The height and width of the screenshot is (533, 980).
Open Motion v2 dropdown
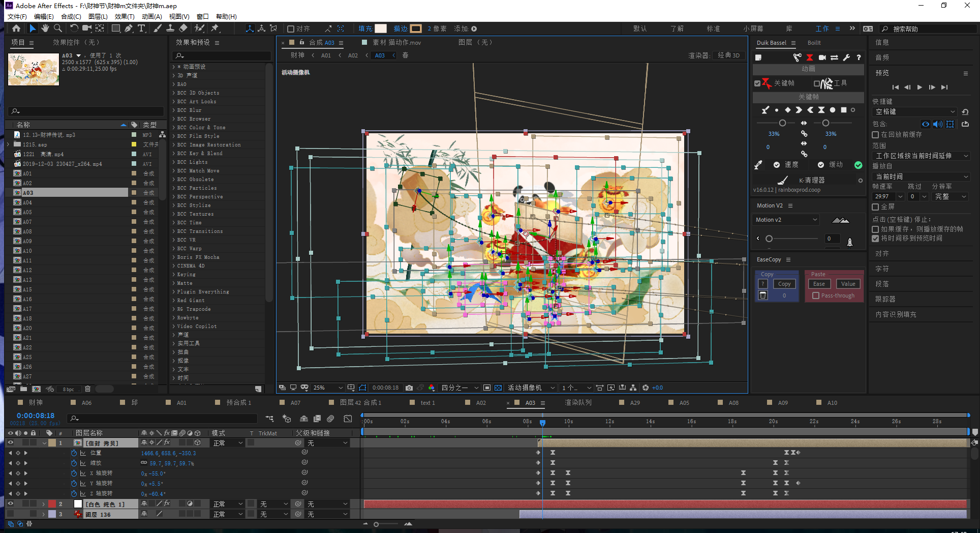(x=786, y=220)
